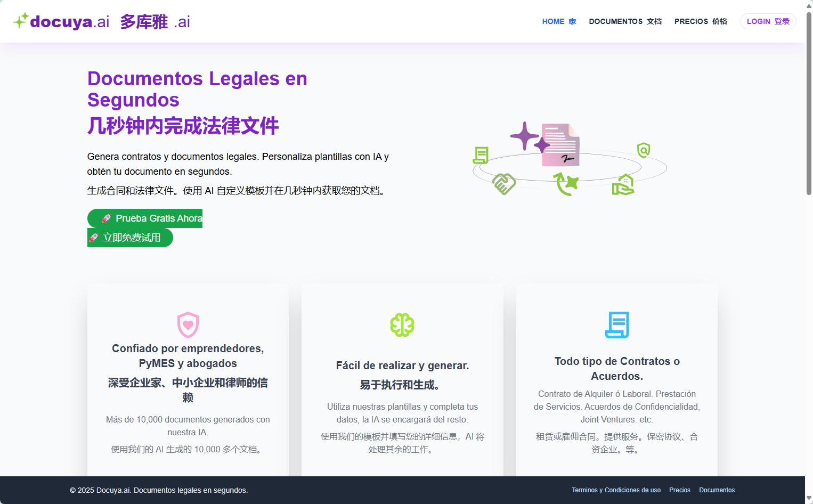This screenshot has width=813, height=504.
Task: Click the scrollbar up arrow
Action: pyautogui.click(x=809, y=5)
